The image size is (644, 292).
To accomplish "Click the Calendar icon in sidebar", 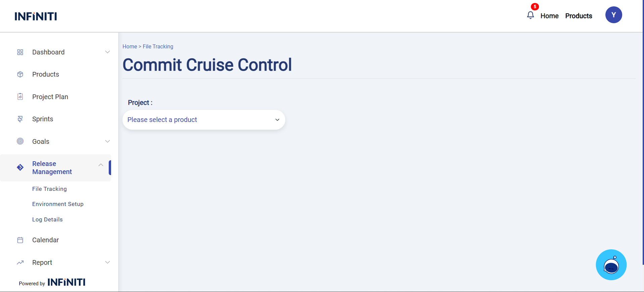I will tap(20, 240).
